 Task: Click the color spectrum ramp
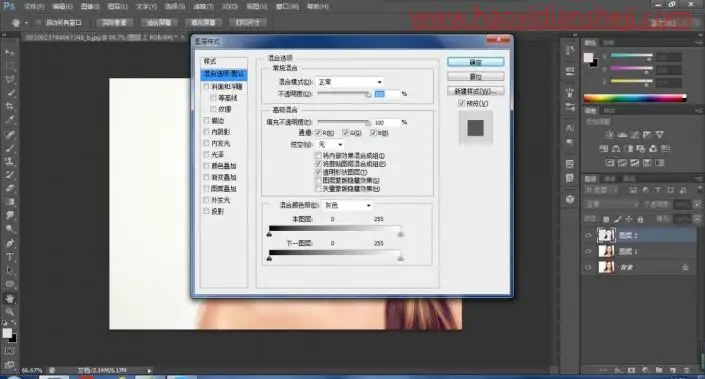pyautogui.click(x=635, y=98)
